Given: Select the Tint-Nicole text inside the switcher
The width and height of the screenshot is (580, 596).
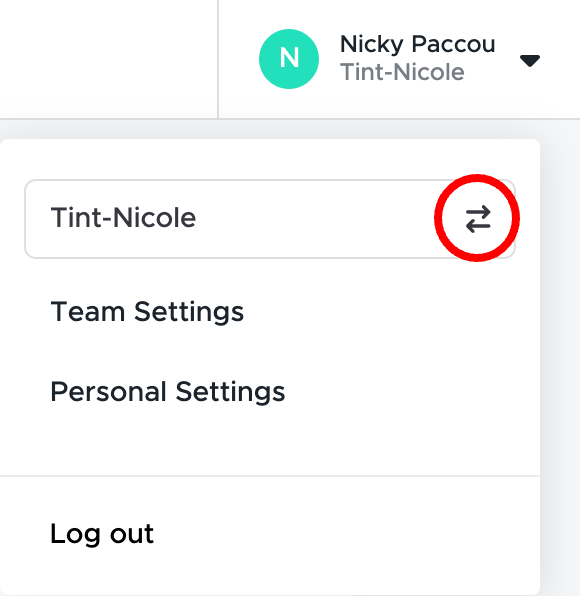Looking at the screenshot, I should (124, 218).
